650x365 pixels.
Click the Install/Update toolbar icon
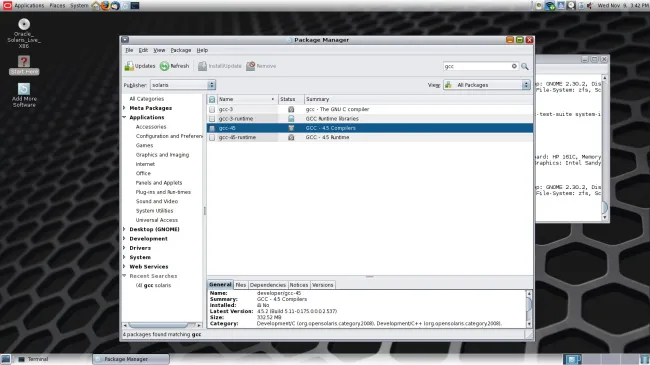pos(202,66)
